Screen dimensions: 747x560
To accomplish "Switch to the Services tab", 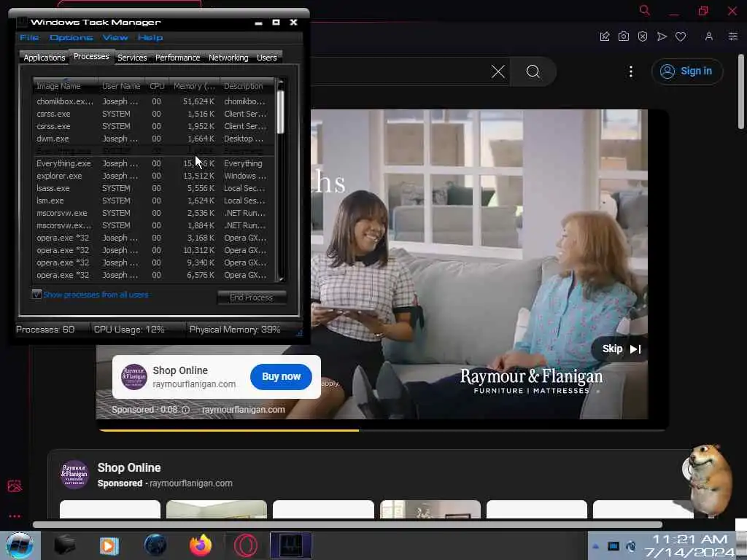I will pyautogui.click(x=132, y=58).
